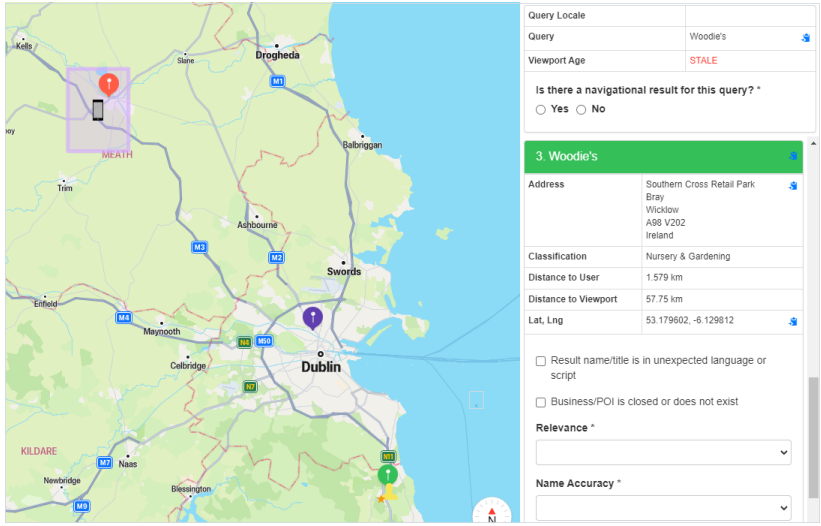Click the 53.179602, -6.129812 coordinates text
821x526 pixels.
(x=690, y=320)
